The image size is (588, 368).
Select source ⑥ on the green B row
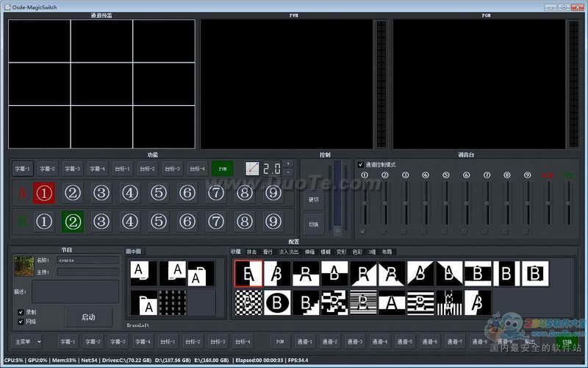[187, 222]
